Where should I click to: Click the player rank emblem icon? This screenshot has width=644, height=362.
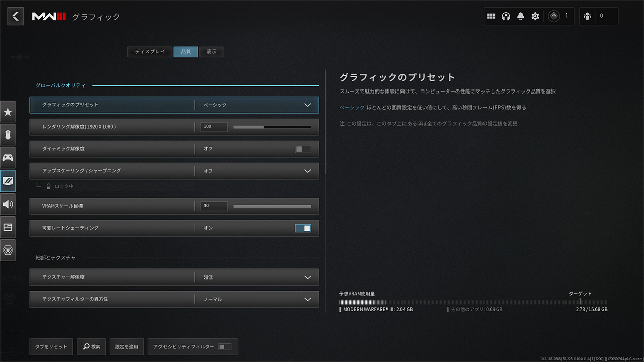(554, 16)
